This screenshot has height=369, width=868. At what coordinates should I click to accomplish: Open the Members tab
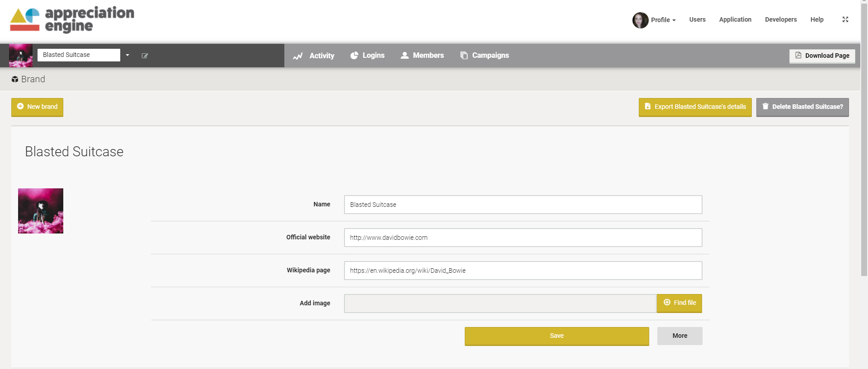point(422,55)
